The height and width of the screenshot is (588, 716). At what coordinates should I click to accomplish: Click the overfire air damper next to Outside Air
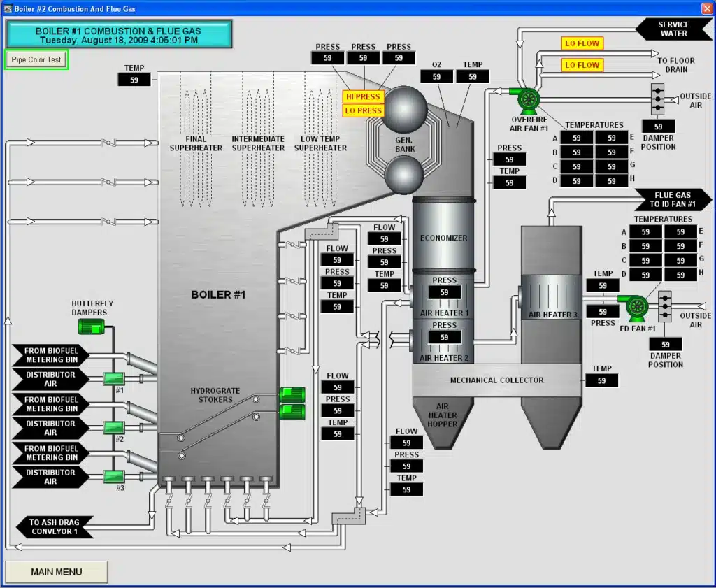point(657,99)
